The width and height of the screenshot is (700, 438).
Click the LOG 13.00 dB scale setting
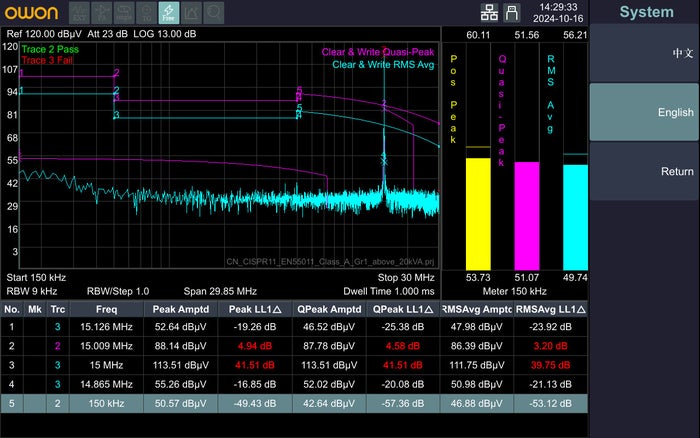click(x=165, y=34)
